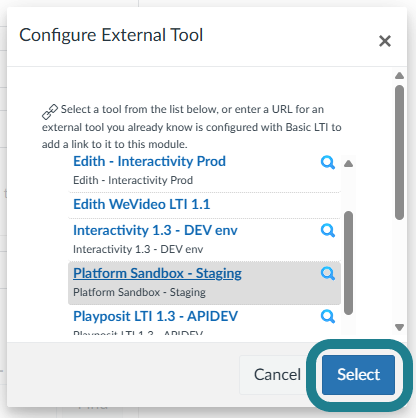The width and height of the screenshot is (416, 418).
Task: Click the 'Platform Sandbox - Staging' description text
Action: click(x=139, y=292)
